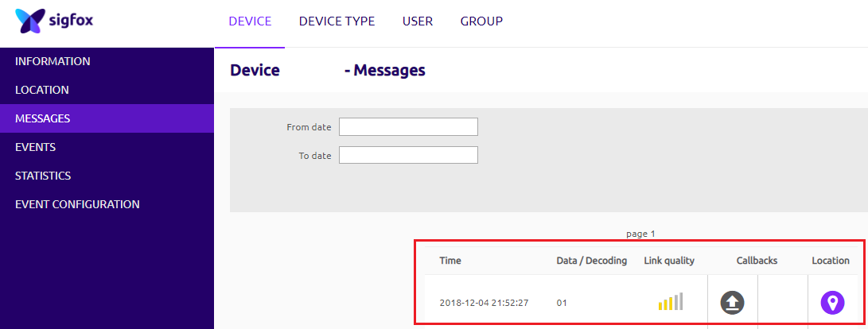Open LOCATION in the sidebar
The width and height of the screenshot is (868, 329).
tap(107, 90)
